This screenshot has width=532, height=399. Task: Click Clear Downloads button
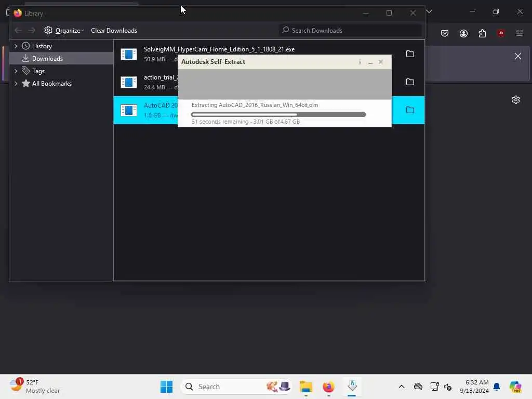click(114, 31)
